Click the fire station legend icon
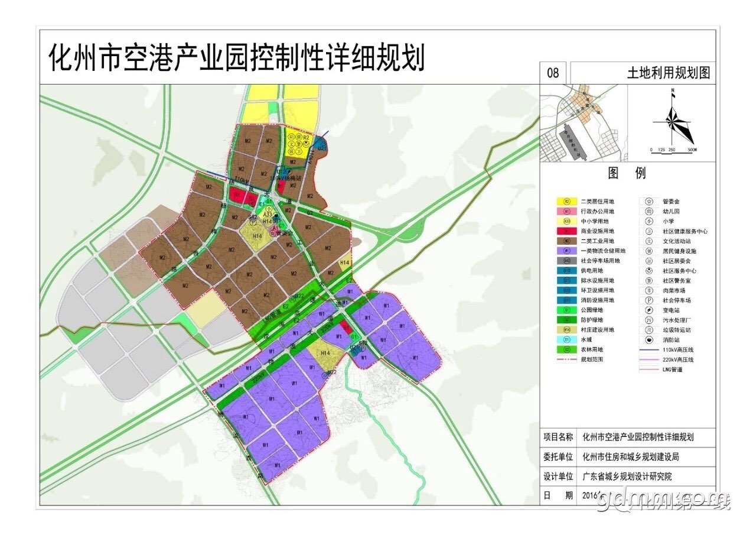The height and width of the screenshot is (535, 756). coord(649,340)
